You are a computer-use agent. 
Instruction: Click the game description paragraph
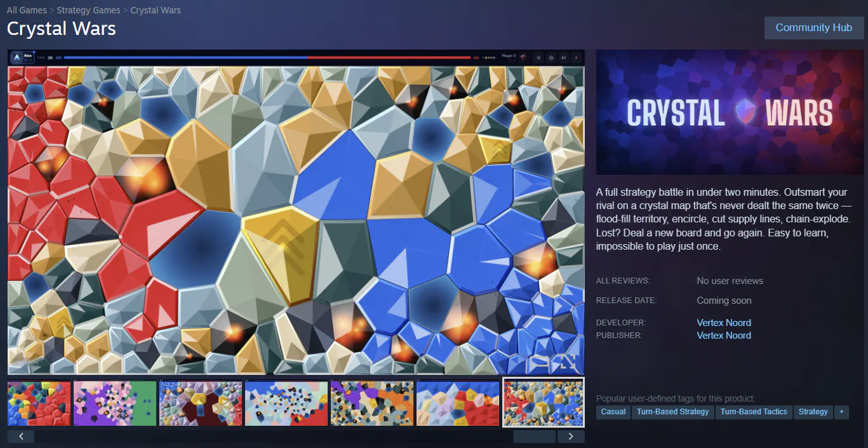(x=724, y=219)
